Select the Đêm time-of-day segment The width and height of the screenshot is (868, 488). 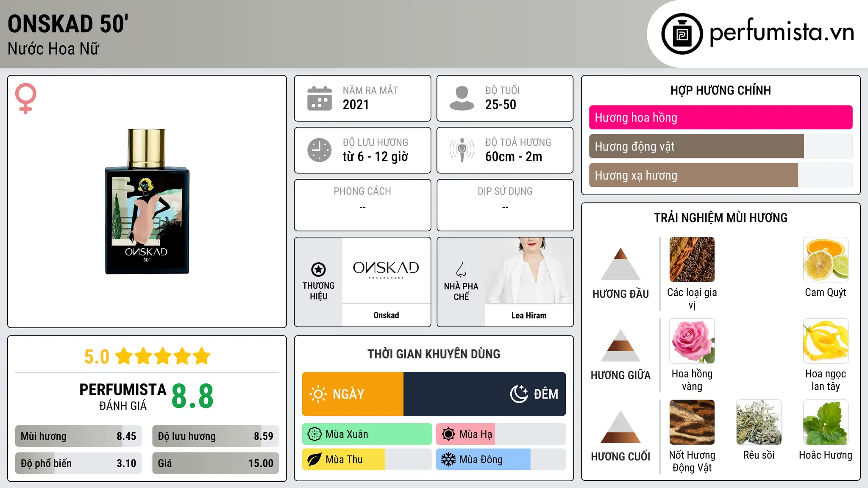pos(484,394)
